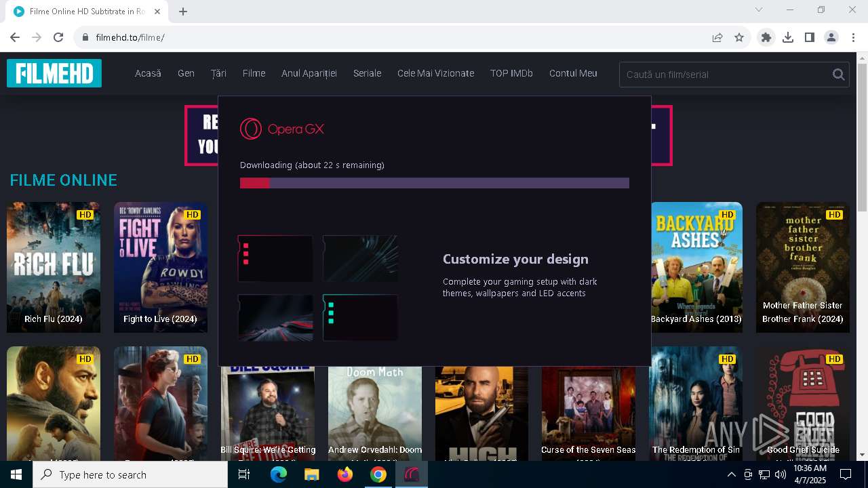Click the Opera GX logo in installer

pos(282,129)
